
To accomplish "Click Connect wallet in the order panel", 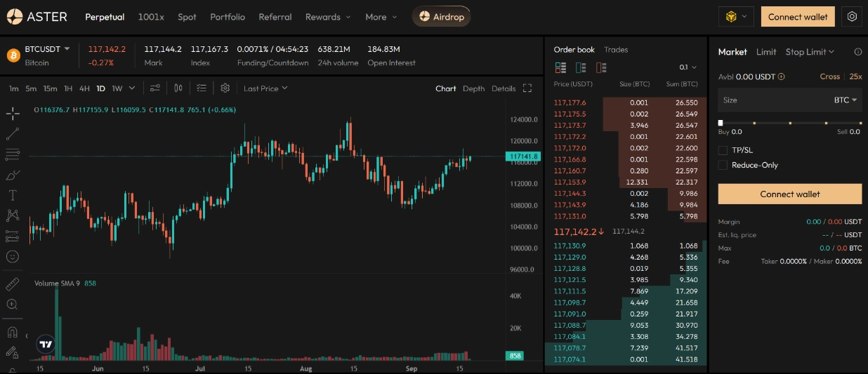I will [x=790, y=194].
